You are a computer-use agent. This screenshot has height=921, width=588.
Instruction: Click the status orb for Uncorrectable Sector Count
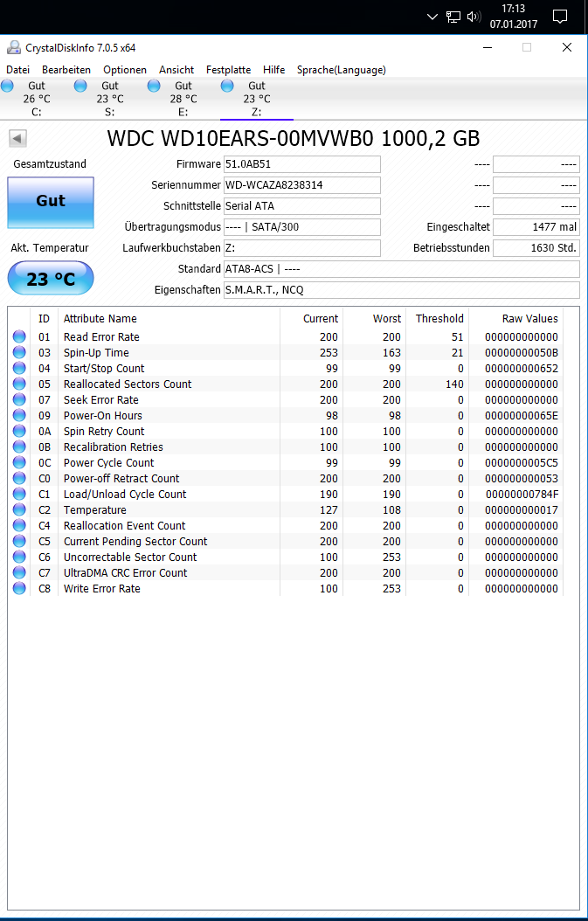[19, 557]
